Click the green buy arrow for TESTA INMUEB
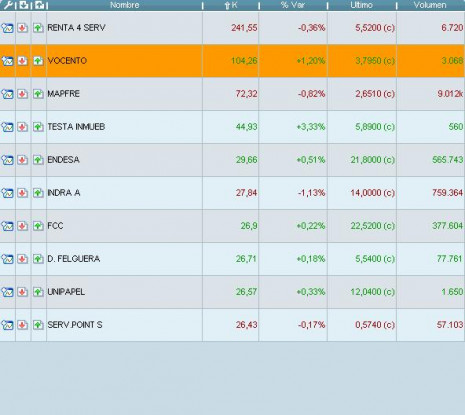This screenshot has width=465, height=415. [x=38, y=127]
